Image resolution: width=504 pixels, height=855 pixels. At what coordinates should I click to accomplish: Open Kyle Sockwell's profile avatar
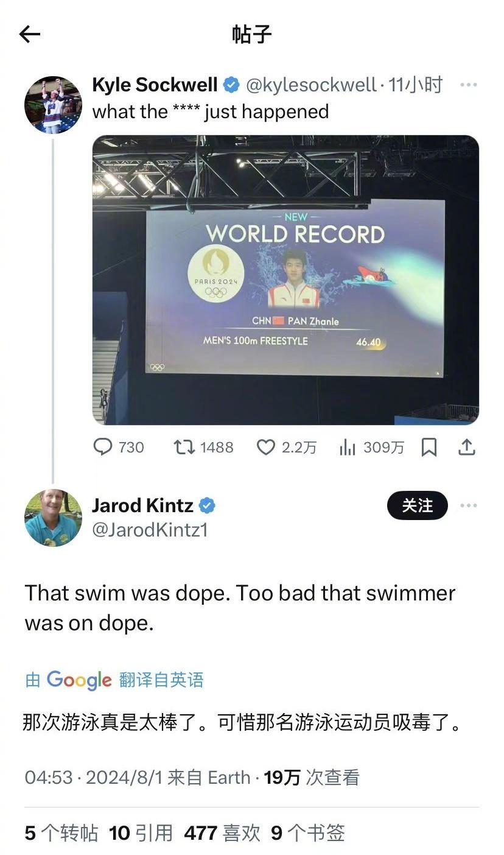click(x=53, y=105)
